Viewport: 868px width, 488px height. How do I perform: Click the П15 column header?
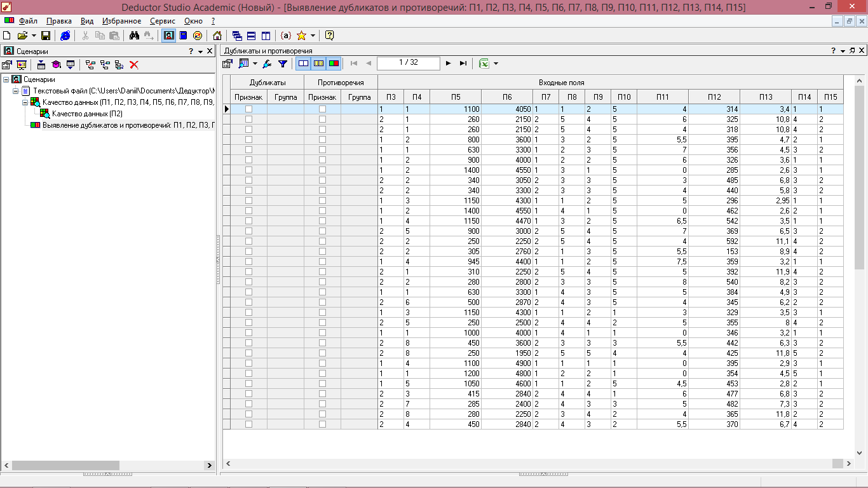click(x=830, y=97)
